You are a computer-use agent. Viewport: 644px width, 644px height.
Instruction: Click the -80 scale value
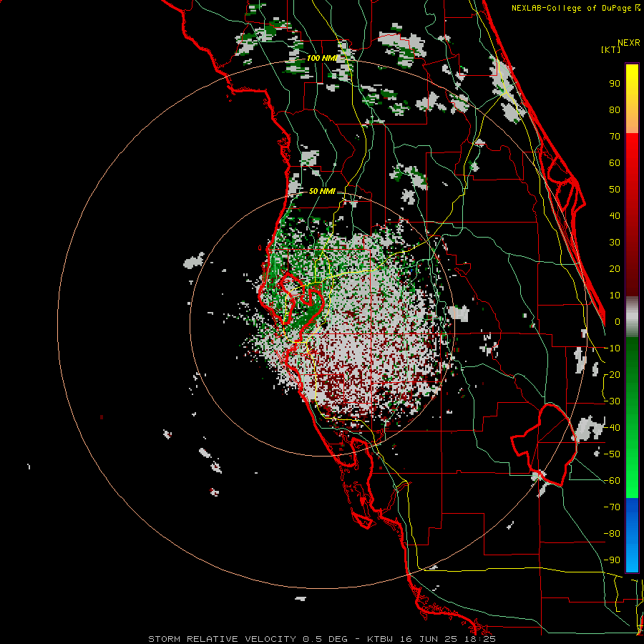pos(612,534)
